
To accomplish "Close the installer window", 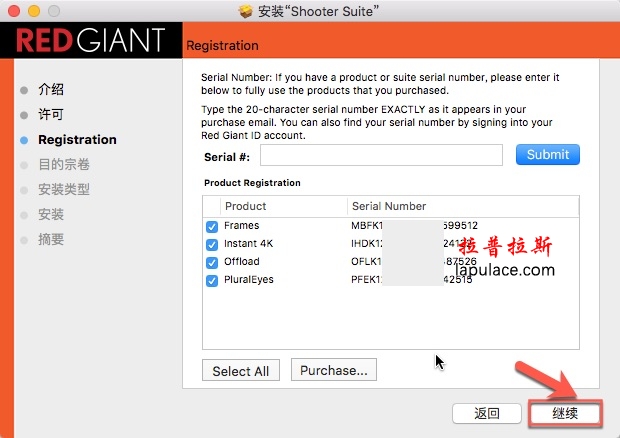I will coord(14,11).
